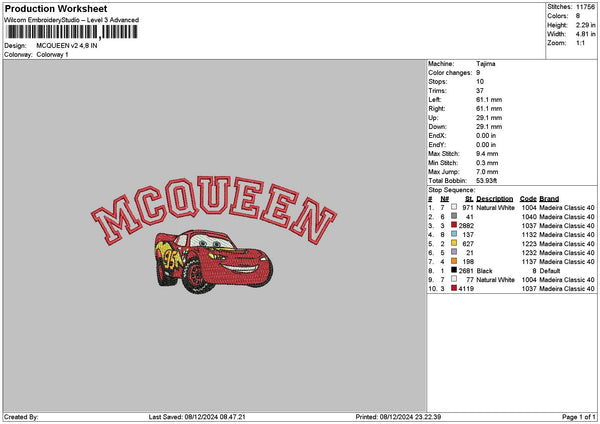Click the Description column header
The image size is (600, 424).
495,199
